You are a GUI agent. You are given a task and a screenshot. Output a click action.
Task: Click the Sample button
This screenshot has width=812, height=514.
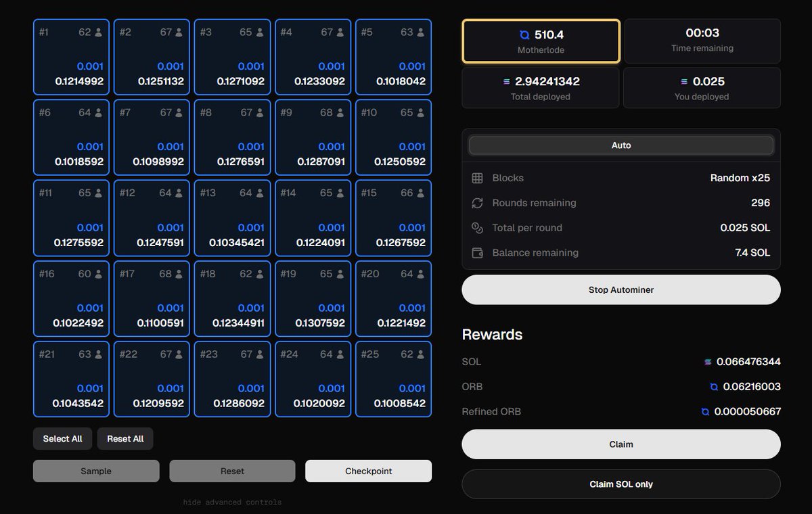pos(96,471)
